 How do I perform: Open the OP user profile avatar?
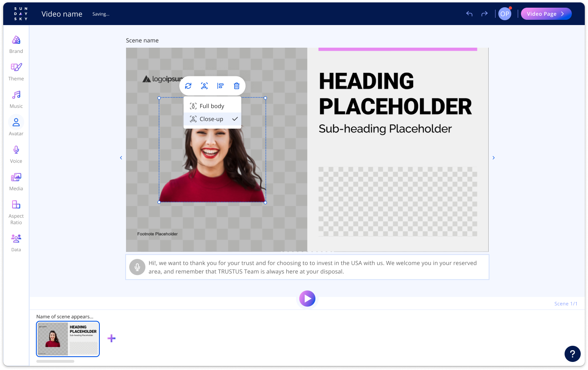click(505, 14)
